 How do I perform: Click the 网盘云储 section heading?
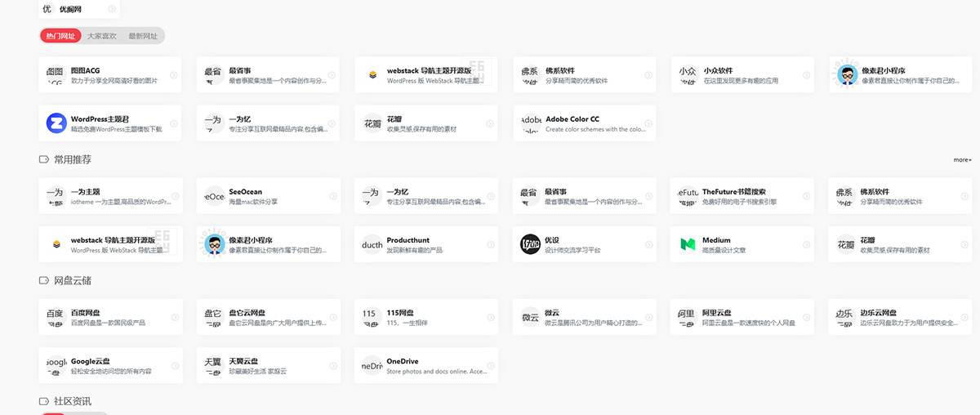73,280
